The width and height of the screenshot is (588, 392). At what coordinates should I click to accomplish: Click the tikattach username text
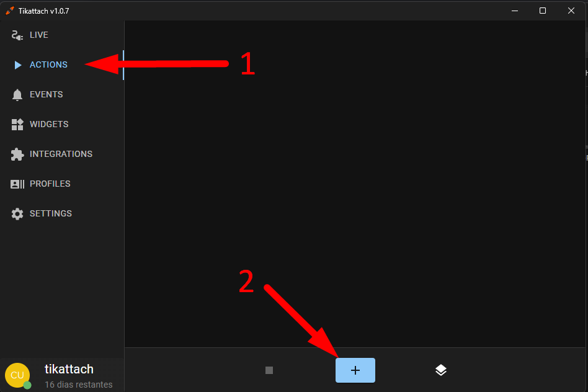click(x=69, y=369)
